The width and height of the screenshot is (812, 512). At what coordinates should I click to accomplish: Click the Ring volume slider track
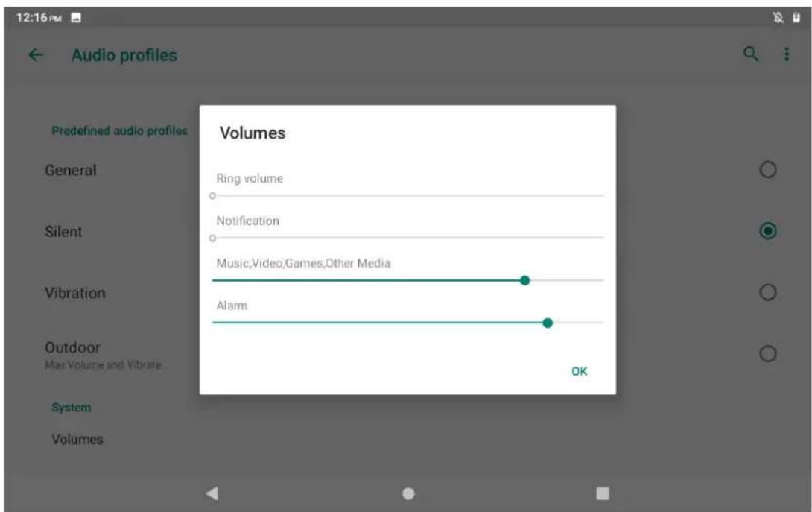[x=407, y=196]
